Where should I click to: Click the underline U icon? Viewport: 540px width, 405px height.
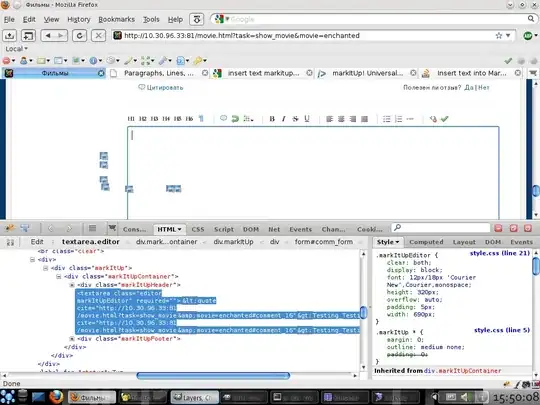click(x=307, y=119)
